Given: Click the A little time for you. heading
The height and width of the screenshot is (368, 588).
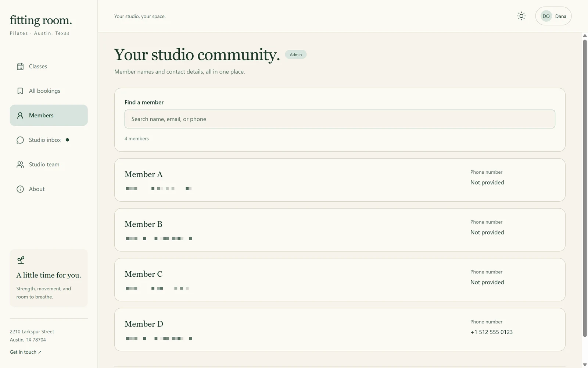Looking at the screenshot, I should coord(49,275).
